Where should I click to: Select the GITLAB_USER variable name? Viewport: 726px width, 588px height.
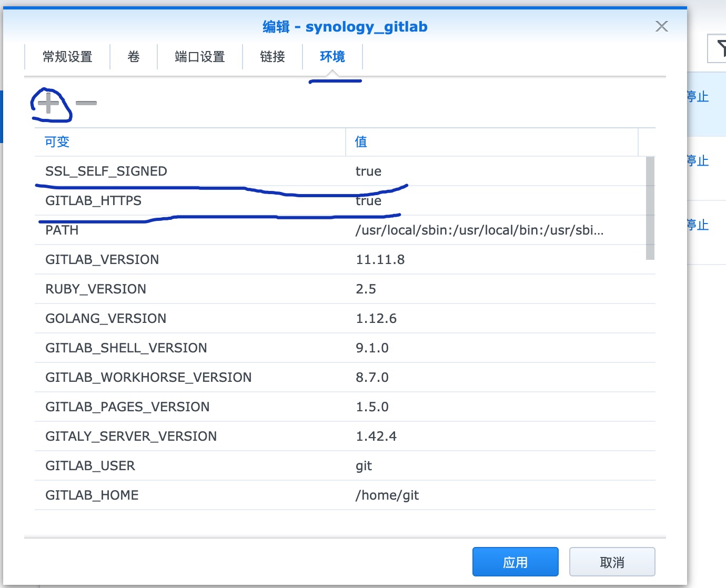point(90,466)
